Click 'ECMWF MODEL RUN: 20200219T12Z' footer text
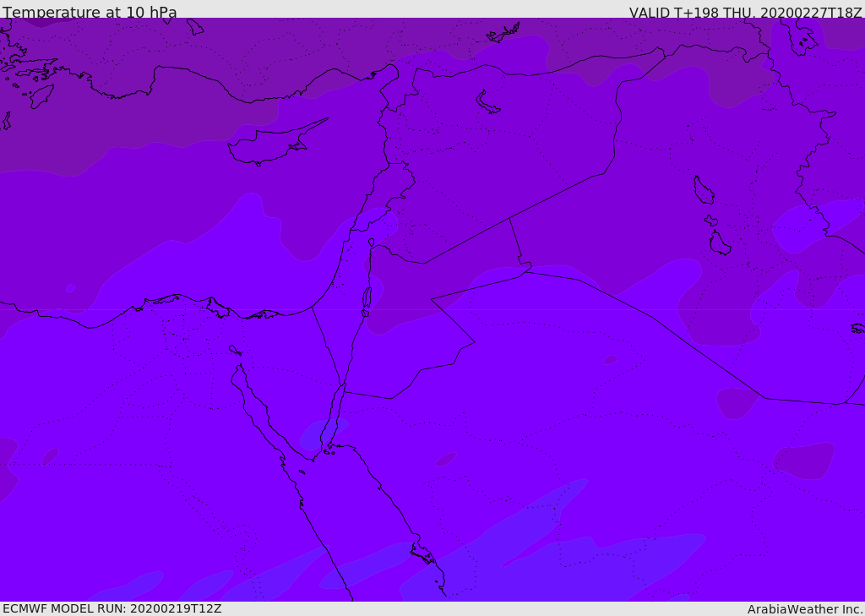This screenshot has height=616, width=865. click(x=112, y=608)
